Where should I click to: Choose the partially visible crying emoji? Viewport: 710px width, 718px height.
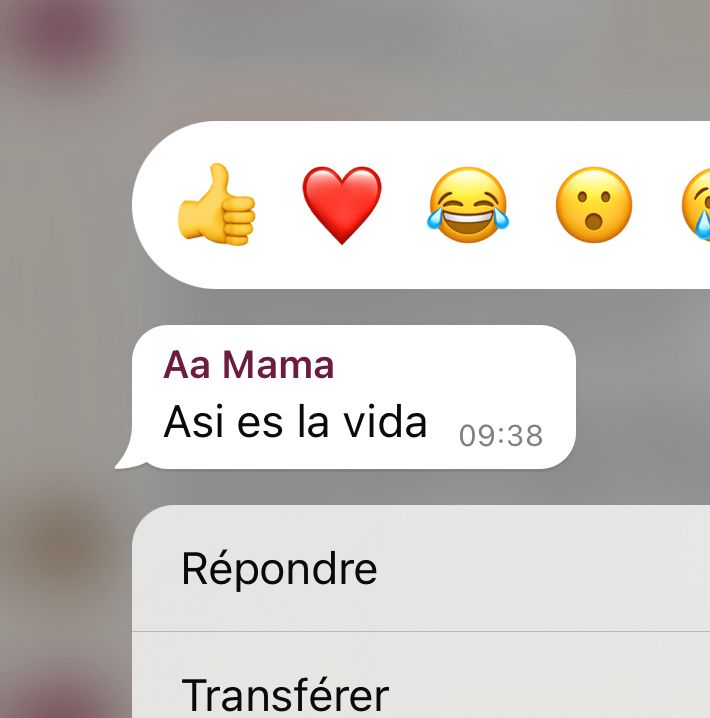tap(696, 205)
